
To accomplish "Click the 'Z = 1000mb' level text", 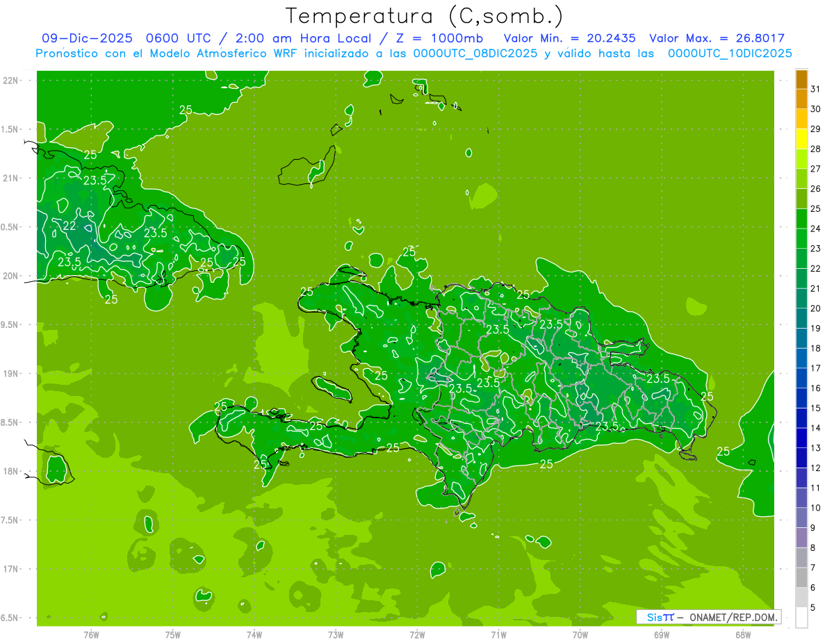I will [439, 38].
